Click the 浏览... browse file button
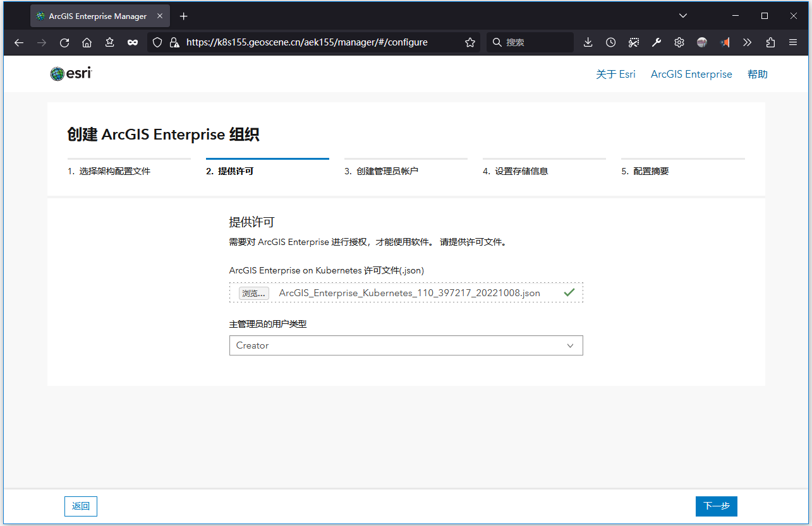The height and width of the screenshot is (526, 812). (x=254, y=293)
